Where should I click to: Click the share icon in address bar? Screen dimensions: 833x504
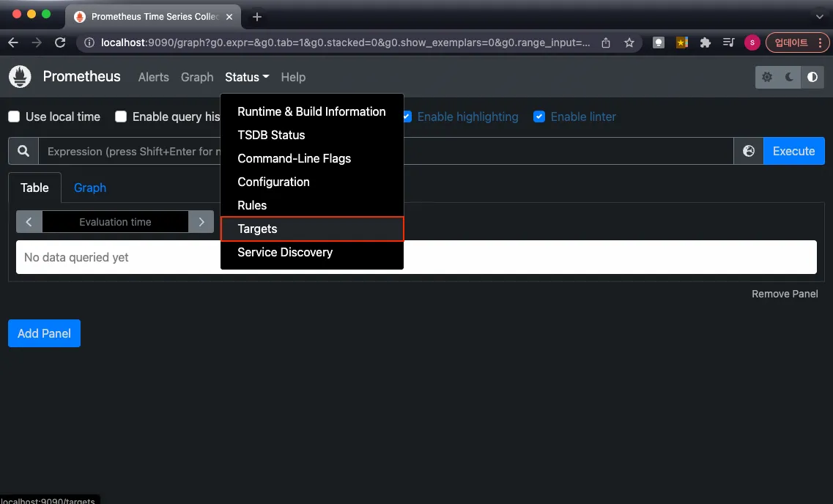606,42
